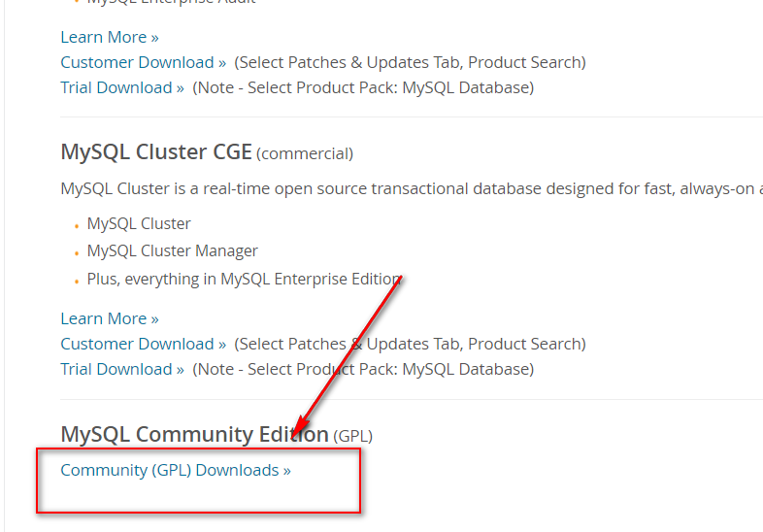The height and width of the screenshot is (532, 763).
Task: Click Patches & Updates note under Cluster CGE
Action: [410, 344]
